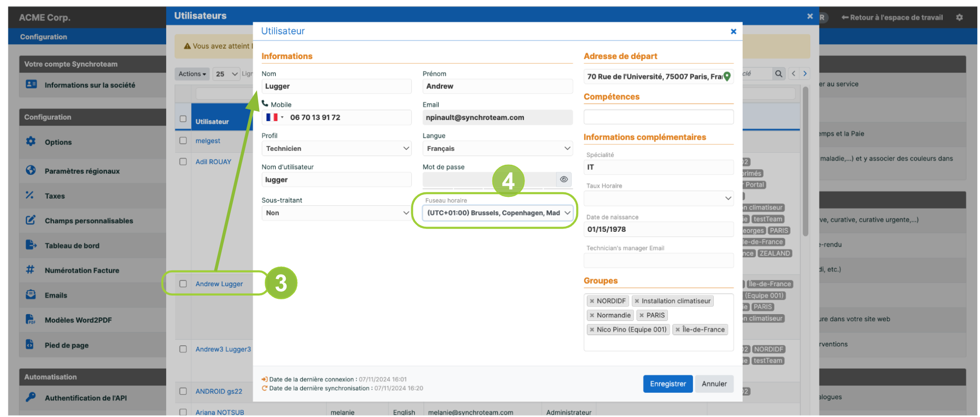Click the Paramètres régionaux globe icon
This screenshot has height=417, width=980.
tap(31, 170)
